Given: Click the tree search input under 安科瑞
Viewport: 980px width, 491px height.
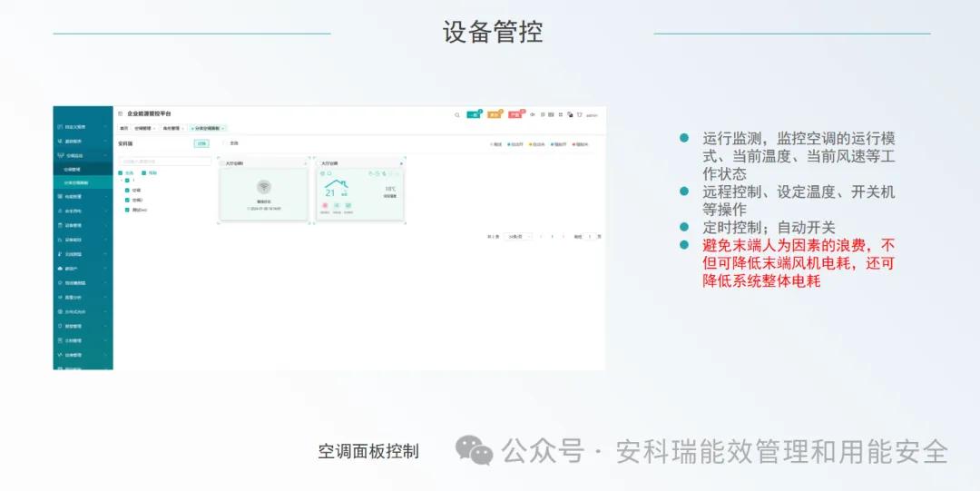Looking at the screenshot, I should coord(165,162).
